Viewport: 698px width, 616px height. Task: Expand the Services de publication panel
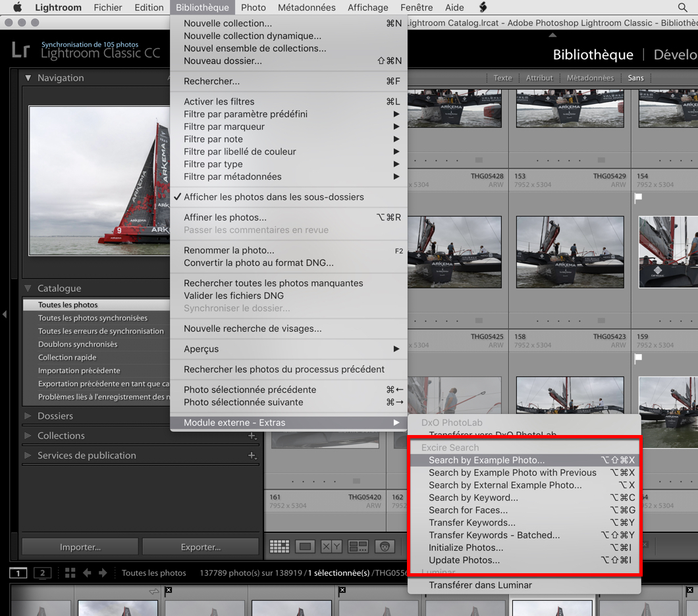click(28, 455)
